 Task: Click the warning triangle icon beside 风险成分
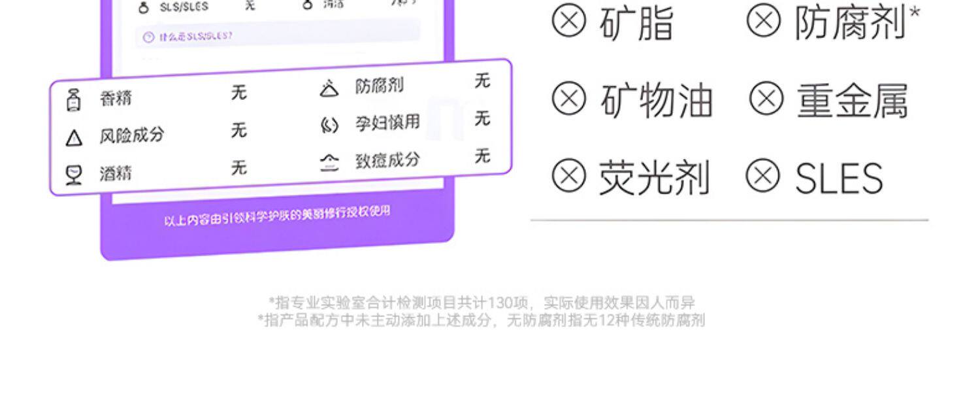pos(74,138)
